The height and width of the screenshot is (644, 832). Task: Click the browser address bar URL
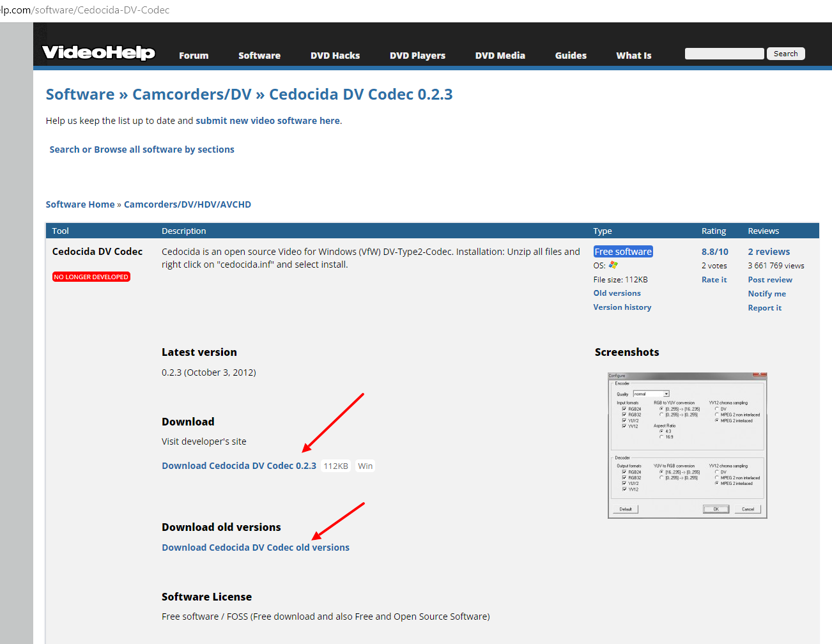[85, 10]
